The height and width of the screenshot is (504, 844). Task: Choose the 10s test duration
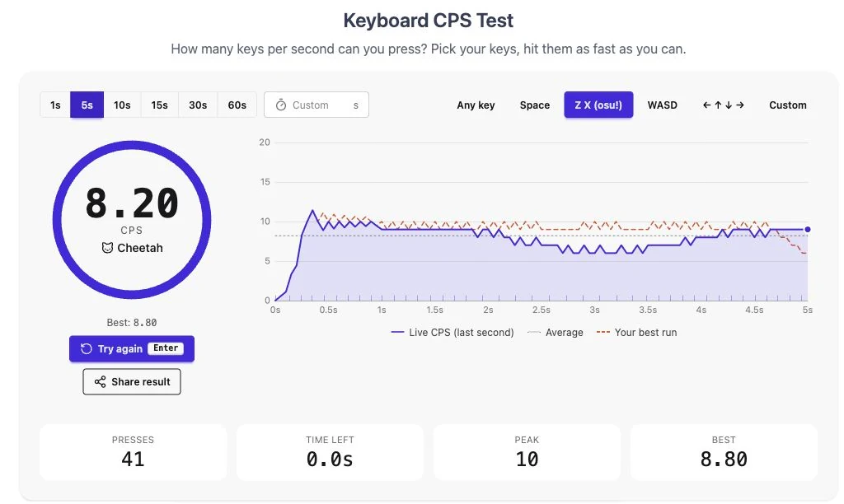click(x=122, y=105)
